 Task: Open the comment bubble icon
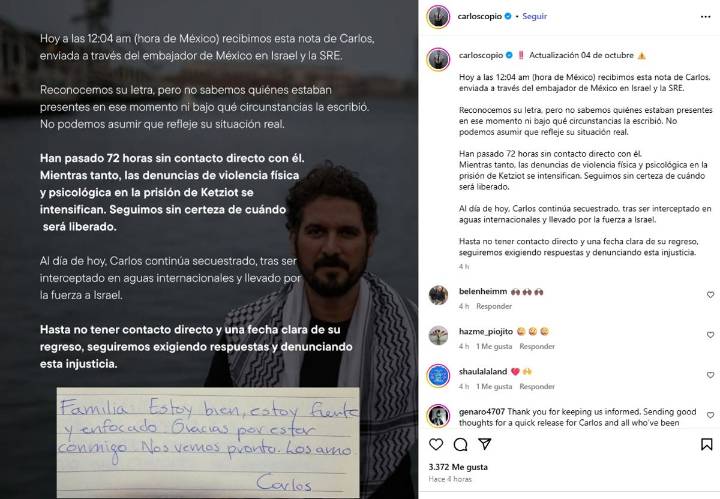[x=460, y=444]
